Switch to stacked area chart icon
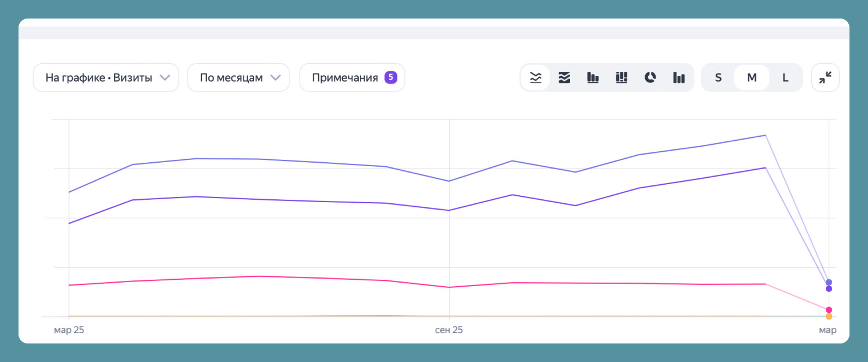This screenshot has width=868, height=362. 564,78
